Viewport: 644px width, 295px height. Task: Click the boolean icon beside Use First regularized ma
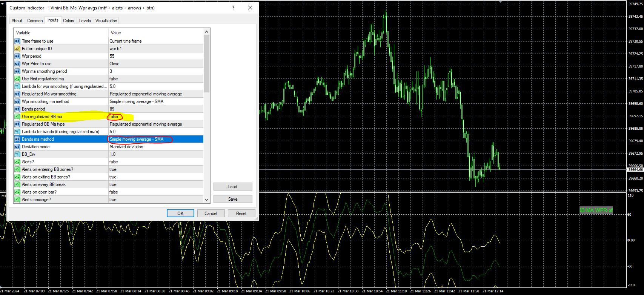coord(17,79)
